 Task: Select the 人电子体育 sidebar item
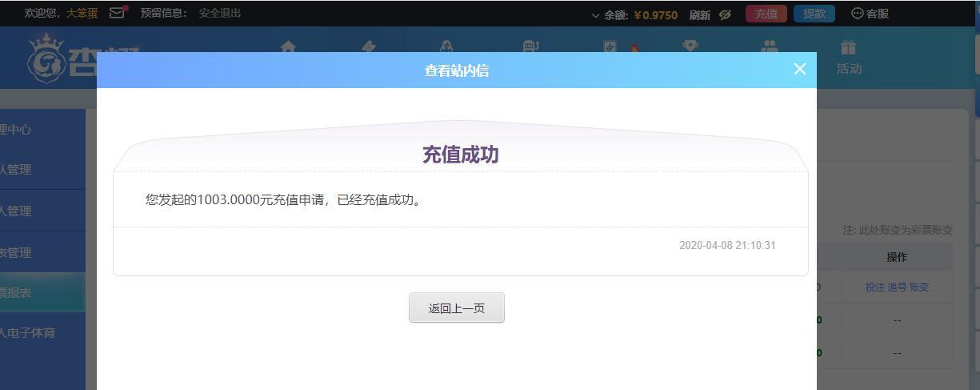click(x=42, y=332)
